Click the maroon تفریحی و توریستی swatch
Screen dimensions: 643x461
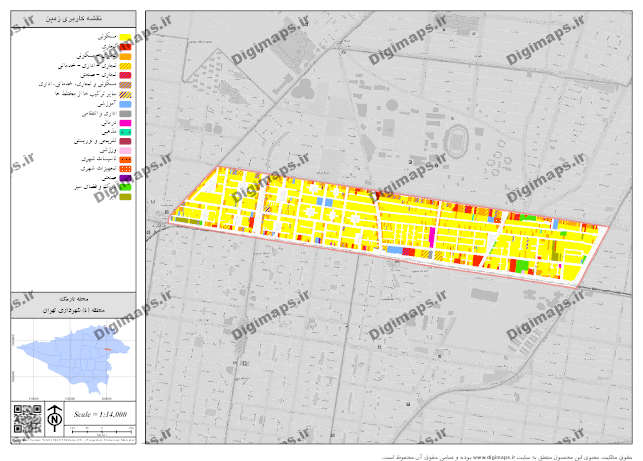(x=125, y=141)
